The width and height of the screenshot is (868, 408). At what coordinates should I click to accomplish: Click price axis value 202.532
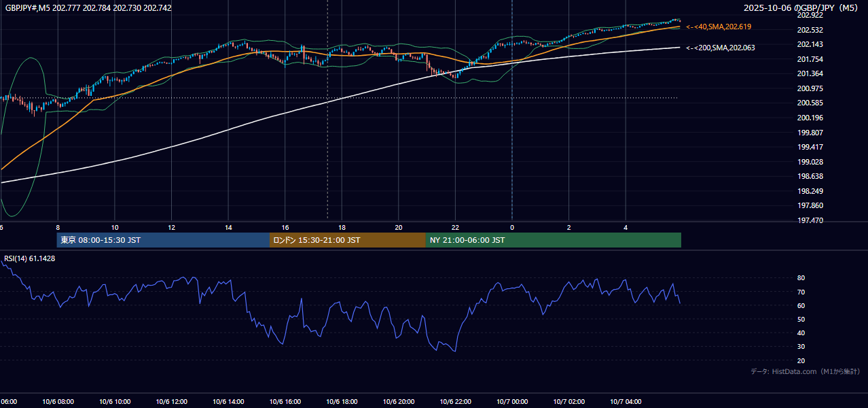coord(810,30)
